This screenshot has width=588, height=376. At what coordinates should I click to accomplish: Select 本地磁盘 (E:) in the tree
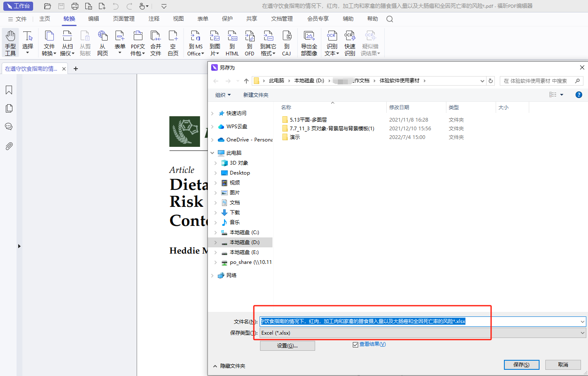(244, 252)
